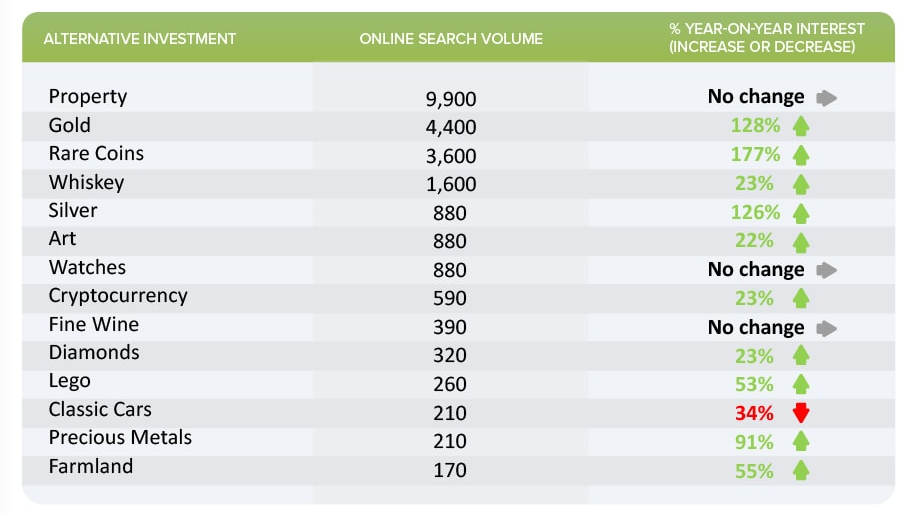
Task: Click the Alternative Investment column header
Action: tap(140, 39)
